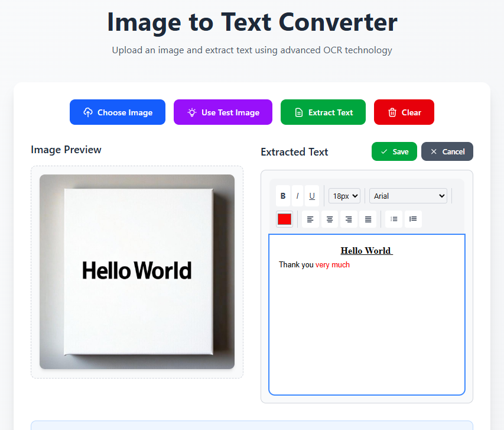Click empty area of the text editor
This screenshot has width=504, height=430.
[366, 331]
